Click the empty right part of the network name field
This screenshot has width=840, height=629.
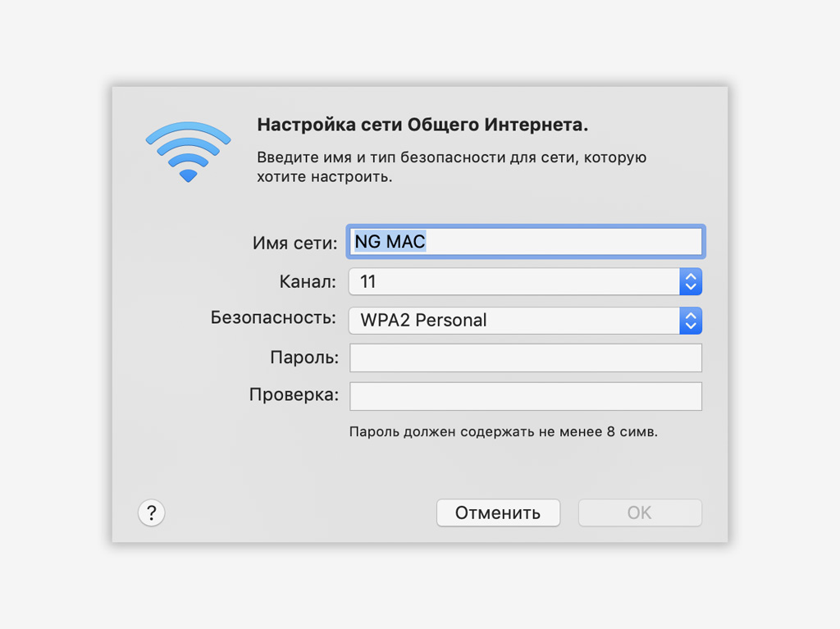point(563,242)
